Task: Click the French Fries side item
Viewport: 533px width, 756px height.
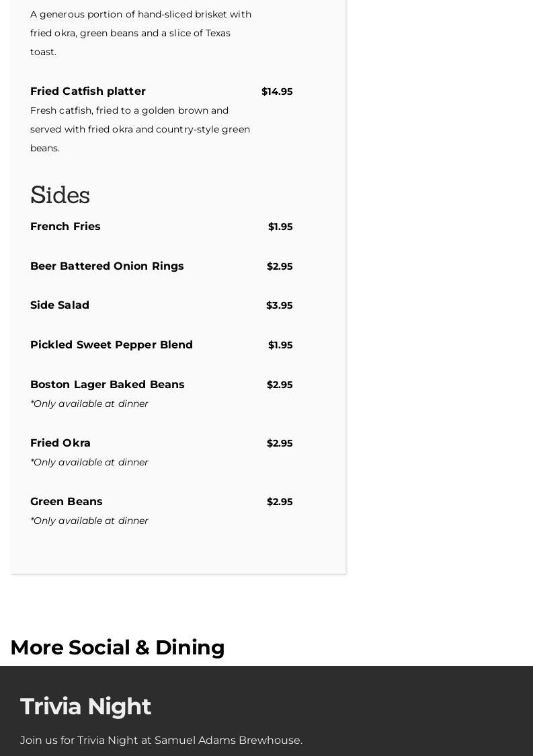Action: (x=65, y=226)
